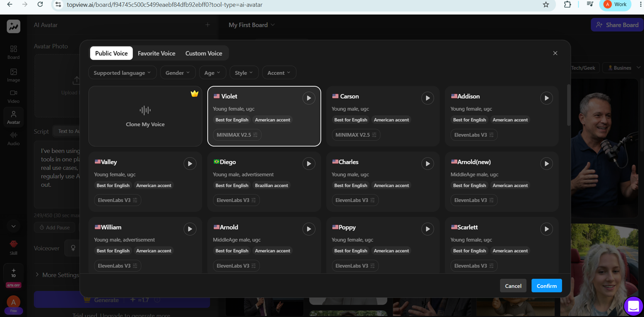The height and width of the screenshot is (317, 644).
Task: Adjust Charles's ElevenLabs V3 model settings
Action: [x=355, y=200]
